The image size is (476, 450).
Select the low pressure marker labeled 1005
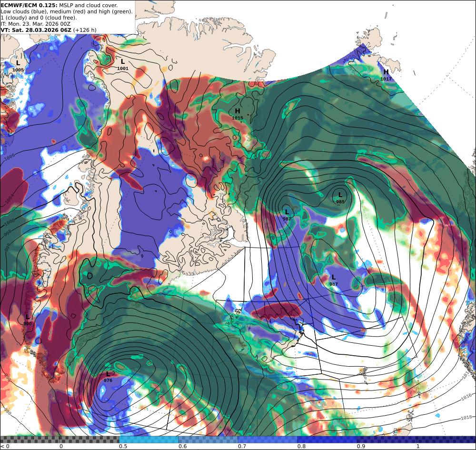(x=18, y=66)
